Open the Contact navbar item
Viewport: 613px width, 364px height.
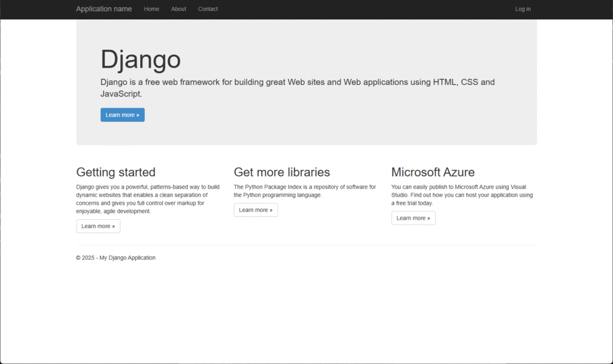[x=208, y=9]
